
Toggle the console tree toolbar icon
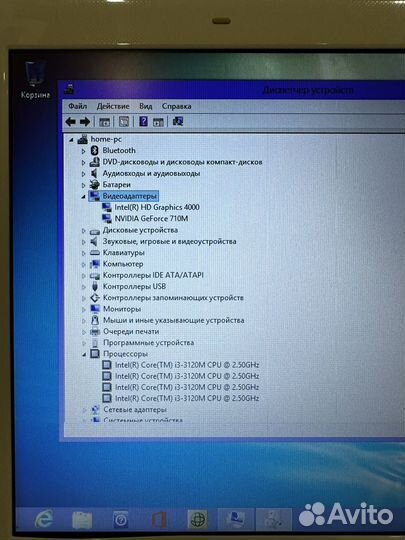pyautogui.click(x=104, y=122)
